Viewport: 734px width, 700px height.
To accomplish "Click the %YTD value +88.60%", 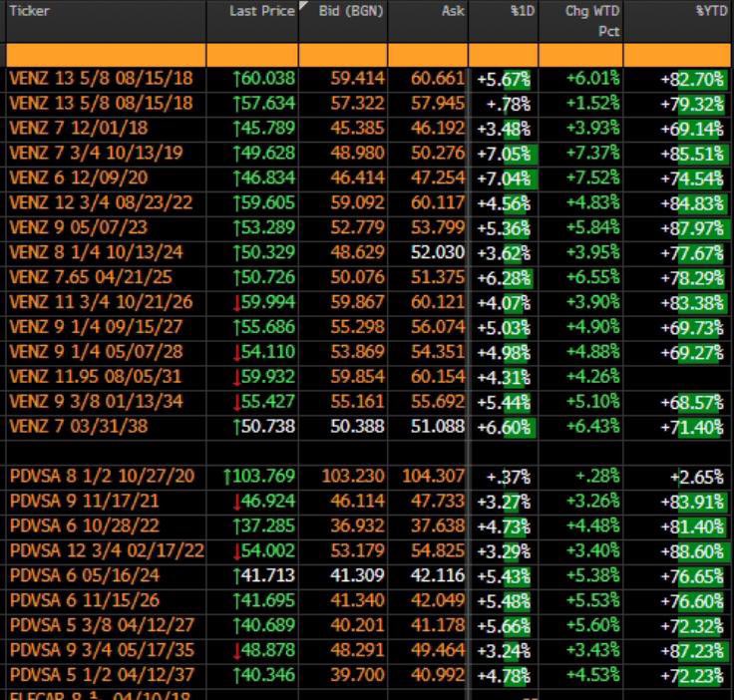I will [x=692, y=551].
